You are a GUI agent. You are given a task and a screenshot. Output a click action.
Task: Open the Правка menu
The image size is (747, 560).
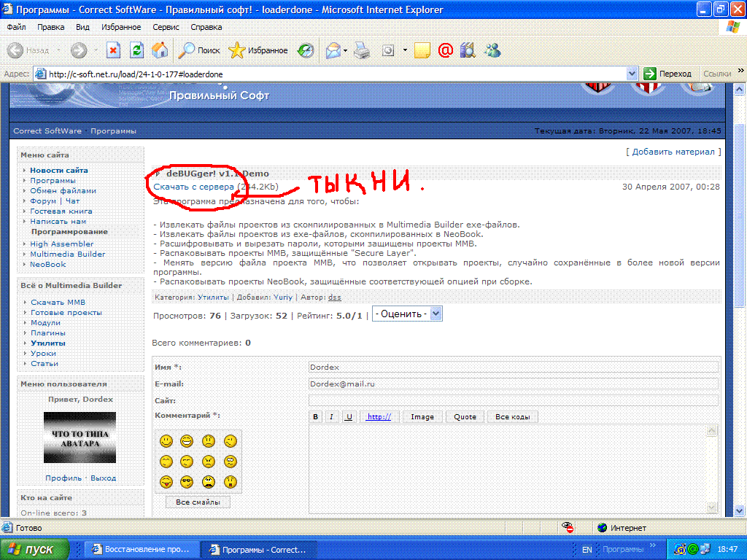click(x=51, y=27)
